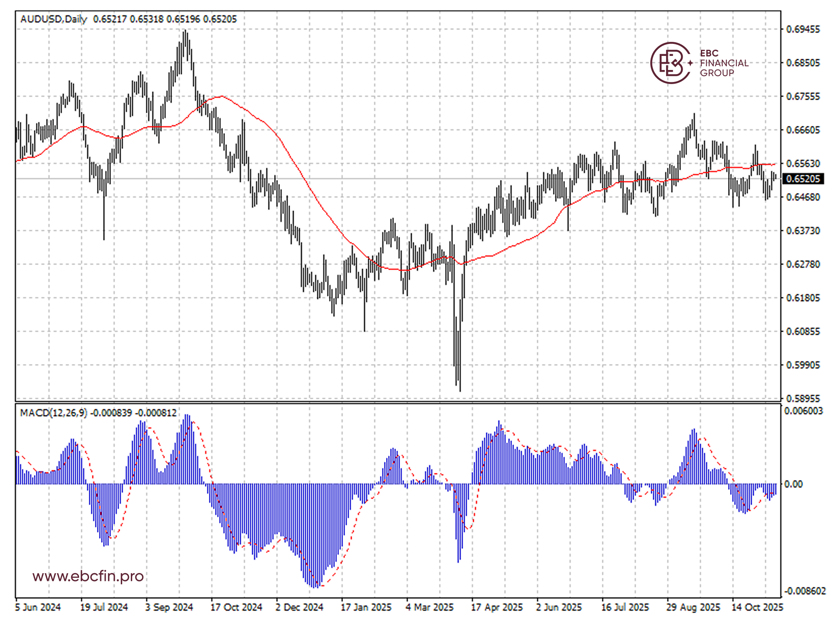
Task: Click the MACD 0.00 zero level label
Action: coord(793,484)
